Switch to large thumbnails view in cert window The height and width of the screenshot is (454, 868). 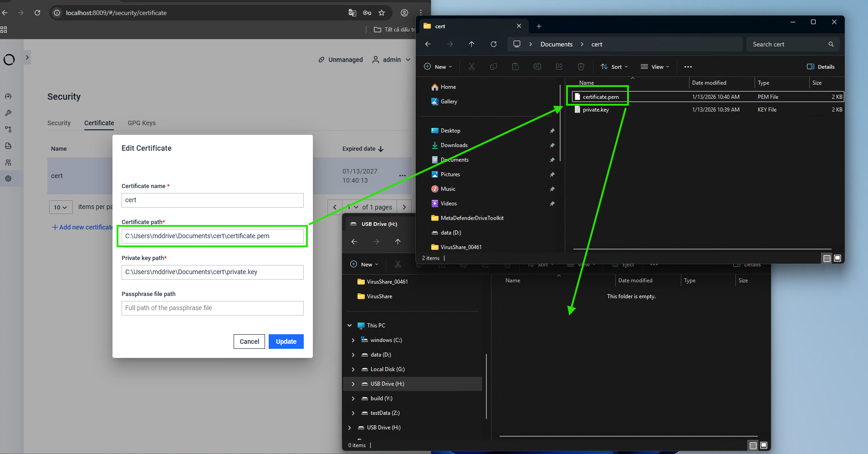[837, 258]
